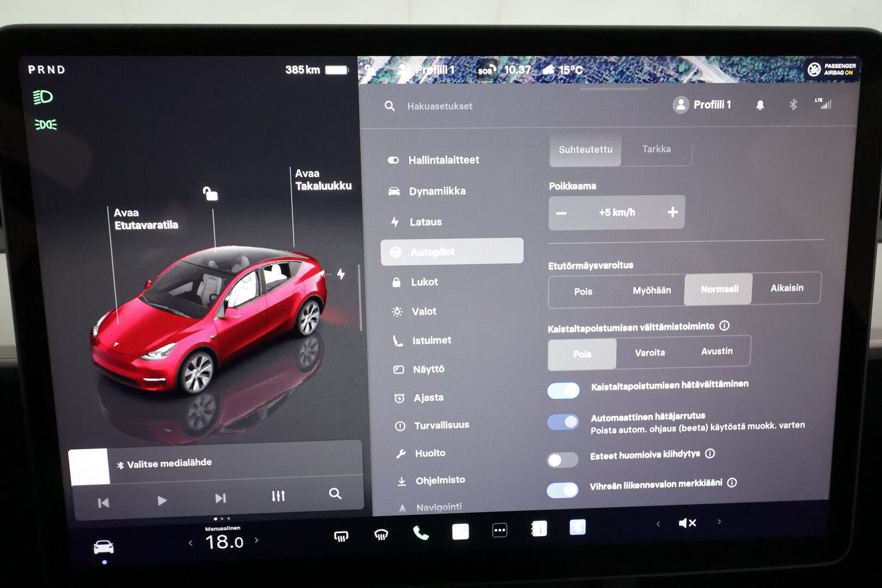Tap the car controls icon in bottom bar
Image resolution: width=882 pixels, height=588 pixels.
click(x=103, y=547)
